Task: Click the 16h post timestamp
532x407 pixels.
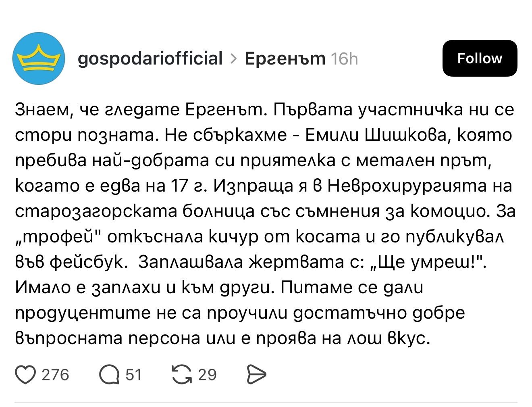Action: coord(344,59)
